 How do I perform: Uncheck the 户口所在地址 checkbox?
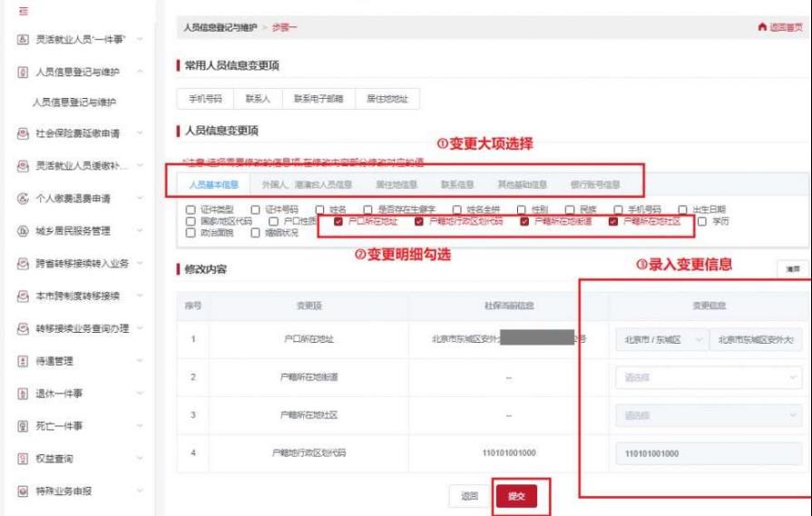click(338, 221)
